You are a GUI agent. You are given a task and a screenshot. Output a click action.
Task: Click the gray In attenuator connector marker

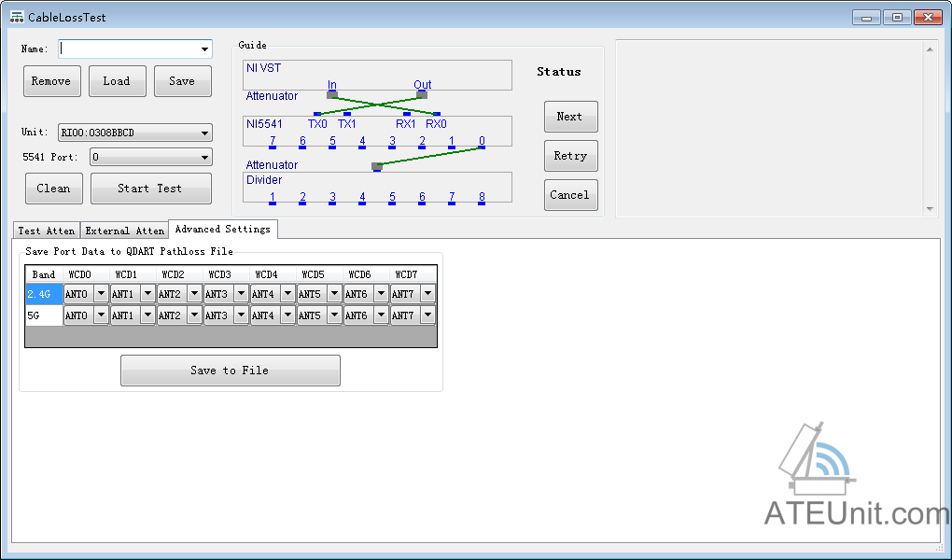point(332,94)
